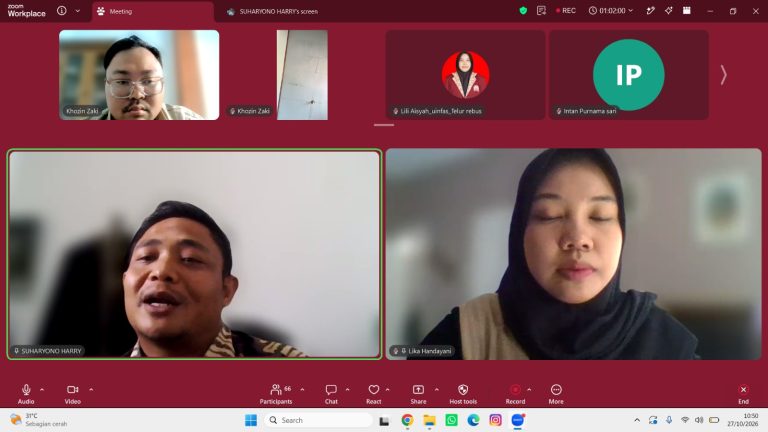768x432 pixels.
Task: Expand the share options arrow
Action: click(x=436, y=390)
